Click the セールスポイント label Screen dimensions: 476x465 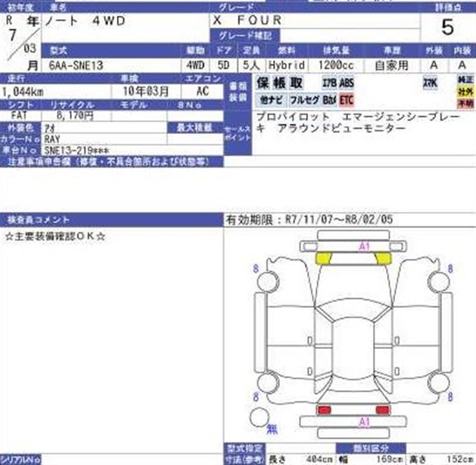(x=237, y=133)
